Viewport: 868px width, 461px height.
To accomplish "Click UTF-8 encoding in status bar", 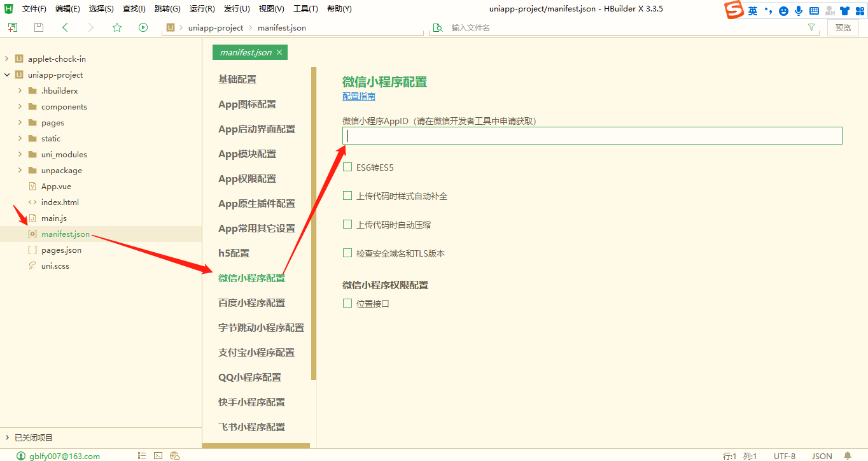I will point(785,456).
